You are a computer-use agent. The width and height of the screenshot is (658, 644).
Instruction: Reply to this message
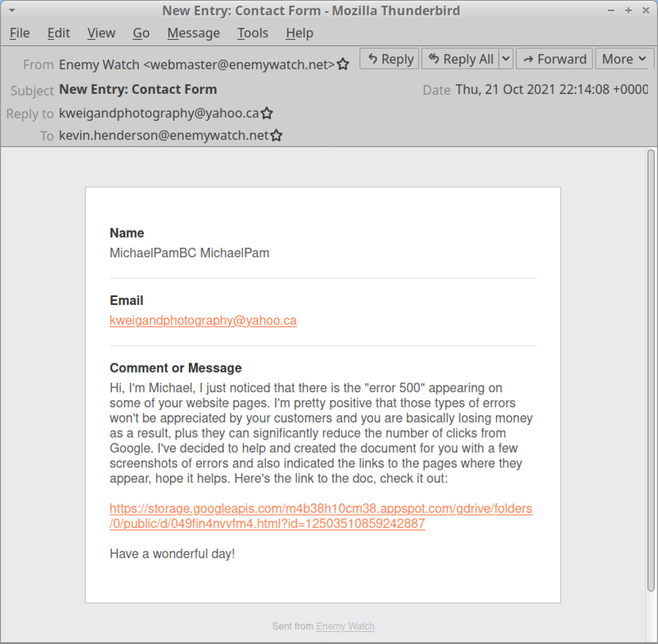click(x=389, y=59)
